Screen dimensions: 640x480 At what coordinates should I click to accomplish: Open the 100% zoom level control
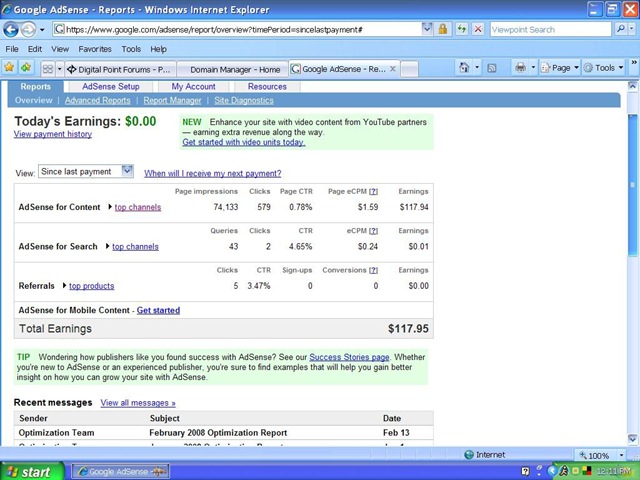[602, 455]
